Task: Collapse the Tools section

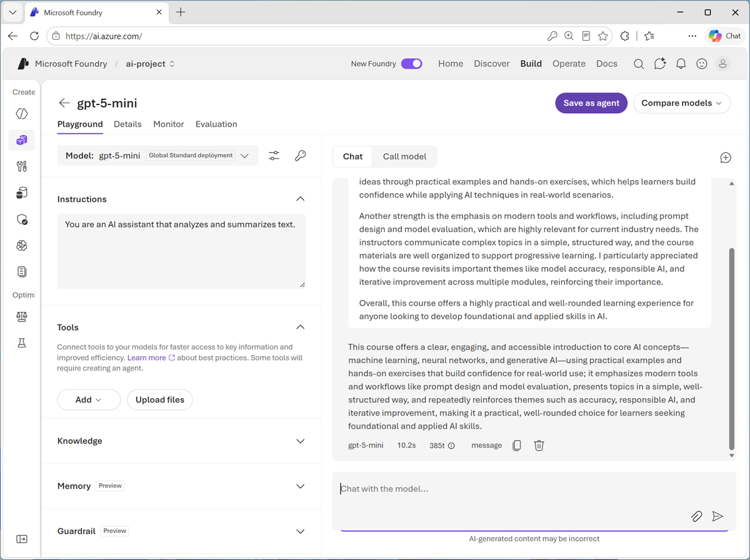Action: click(x=301, y=327)
